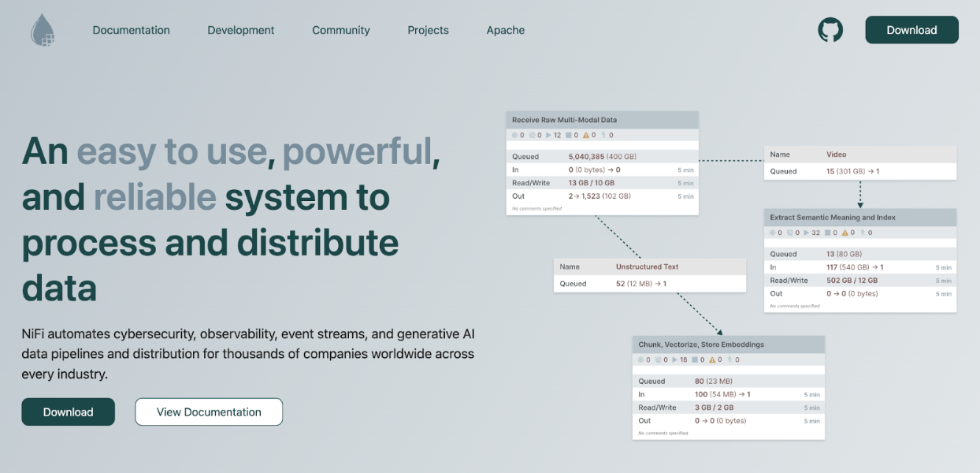Click the in value '100 (54 MB) → 1'

(722, 394)
